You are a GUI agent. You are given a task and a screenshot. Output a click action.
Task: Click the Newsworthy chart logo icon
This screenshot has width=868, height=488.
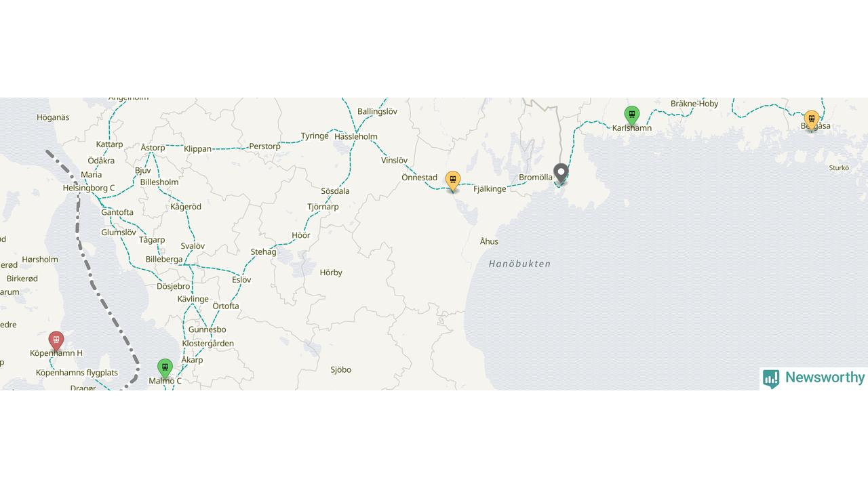click(771, 379)
